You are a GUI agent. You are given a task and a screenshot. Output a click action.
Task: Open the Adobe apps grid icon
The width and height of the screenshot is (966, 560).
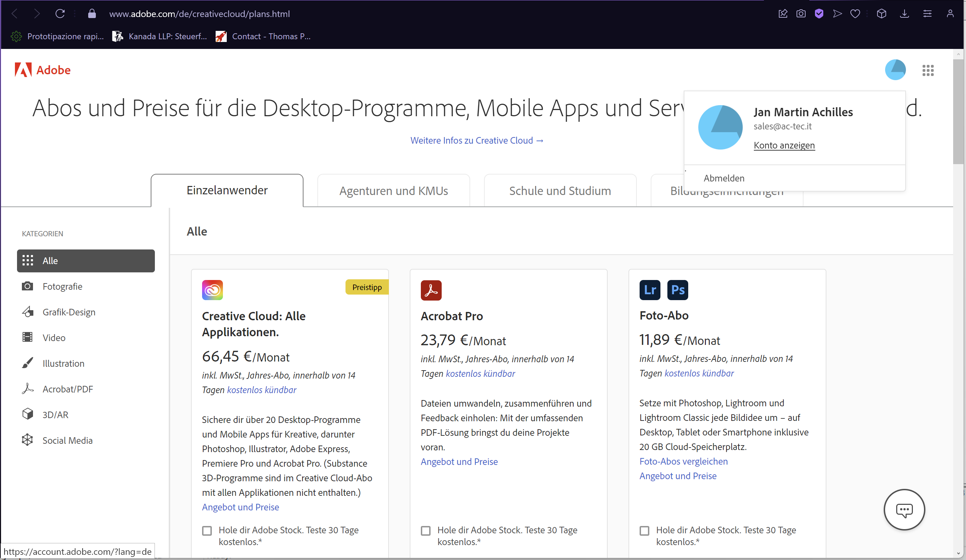click(x=928, y=70)
